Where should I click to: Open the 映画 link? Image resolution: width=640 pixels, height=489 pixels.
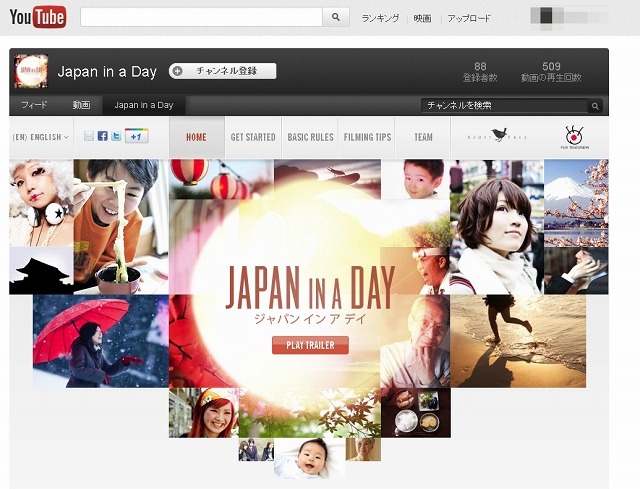[x=422, y=18]
